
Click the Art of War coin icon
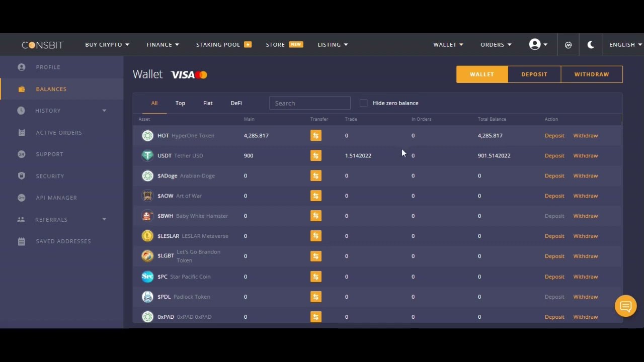click(147, 196)
